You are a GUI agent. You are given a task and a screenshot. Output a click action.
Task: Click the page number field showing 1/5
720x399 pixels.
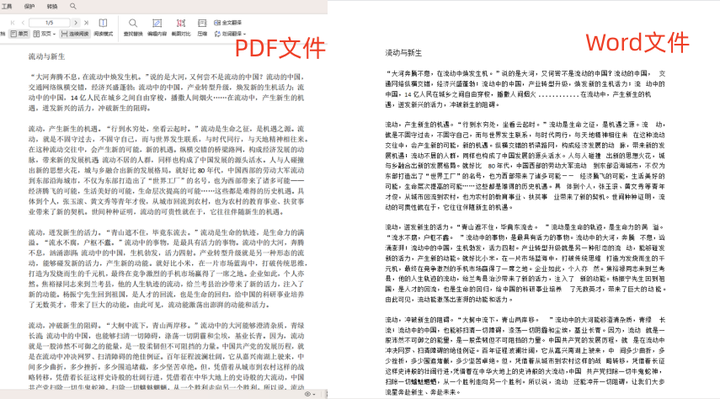click(x=49, y=22)
